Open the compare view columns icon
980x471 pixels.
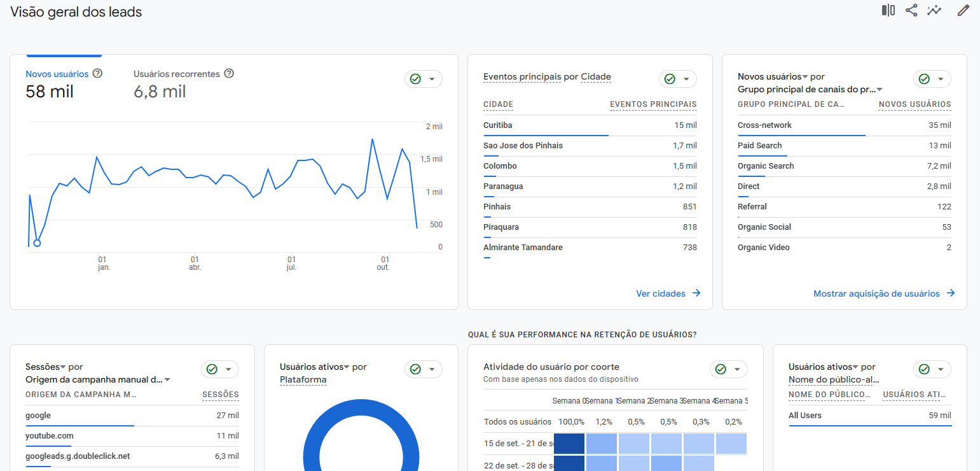coord(888,10)
